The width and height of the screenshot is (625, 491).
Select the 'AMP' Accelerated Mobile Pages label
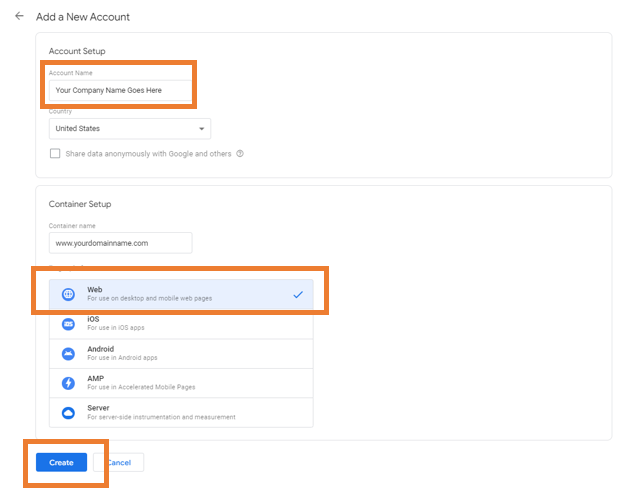(96, 379)
